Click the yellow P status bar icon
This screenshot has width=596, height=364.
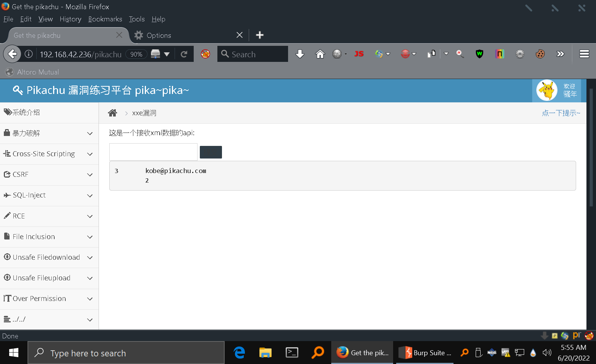tap(555, 336)
